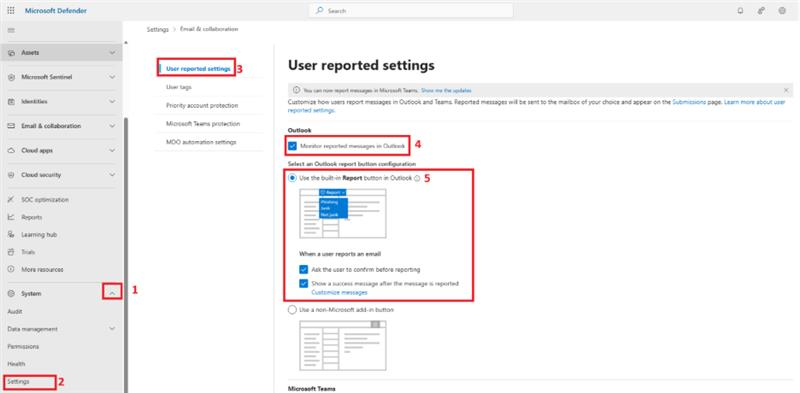
Task: Click info icon in Teams notification banner
Action: [x=296, y=90]
